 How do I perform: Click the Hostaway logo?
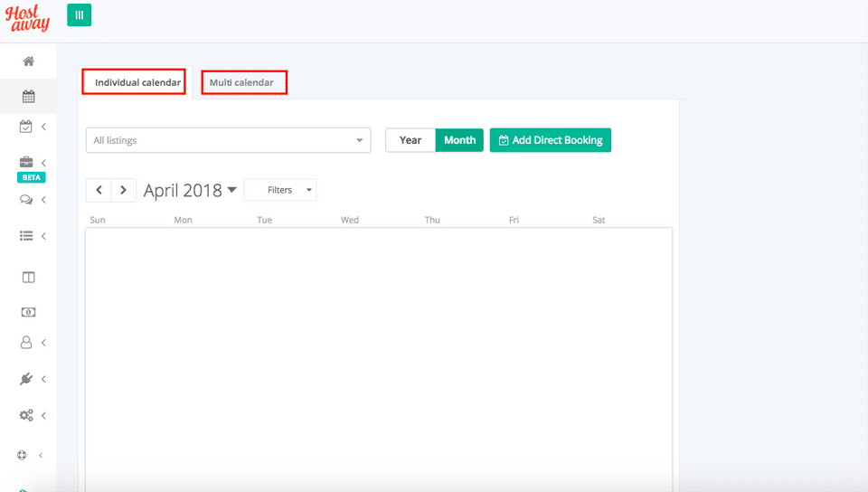point(28,18)
